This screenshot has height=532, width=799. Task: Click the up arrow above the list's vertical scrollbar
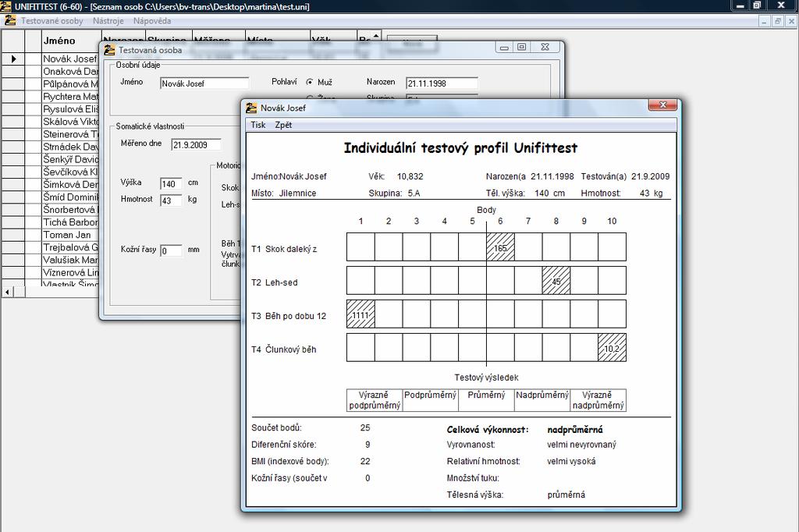click(x=376, y=36)
